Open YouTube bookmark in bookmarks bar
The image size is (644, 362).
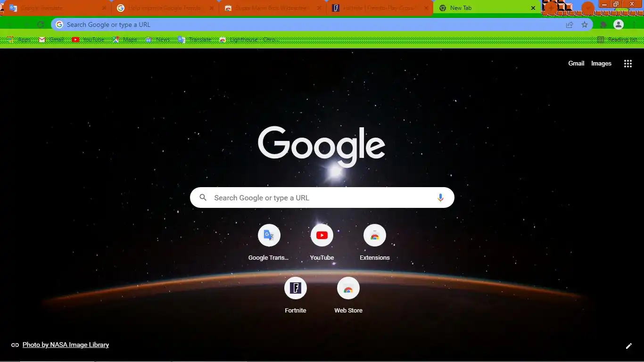[x=88, y=40]
